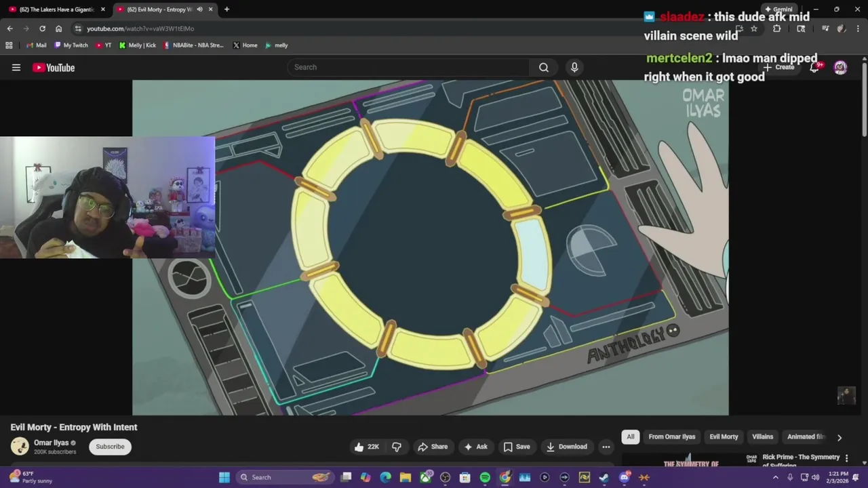Go back with the browser back arrow
Viewport: 868px width, 488px height.
point(9,28)
